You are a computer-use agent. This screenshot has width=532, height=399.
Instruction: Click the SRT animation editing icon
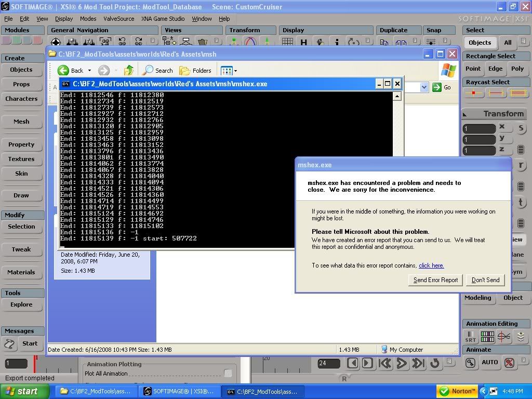[471, 337]
